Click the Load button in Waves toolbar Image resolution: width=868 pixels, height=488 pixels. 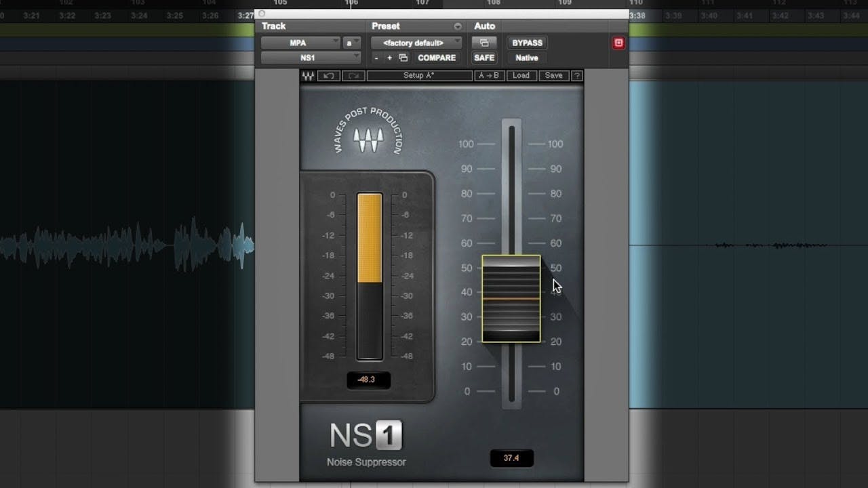[x=521, y=76]
